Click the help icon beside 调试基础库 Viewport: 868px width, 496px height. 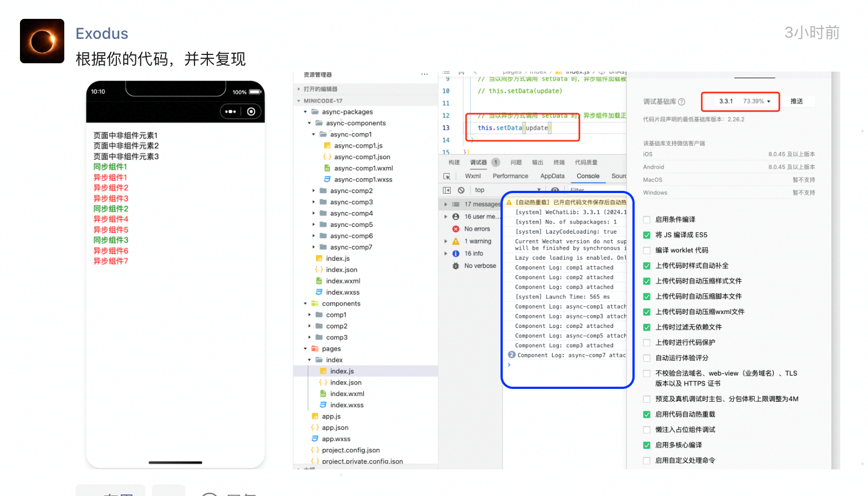coord(682,102)
